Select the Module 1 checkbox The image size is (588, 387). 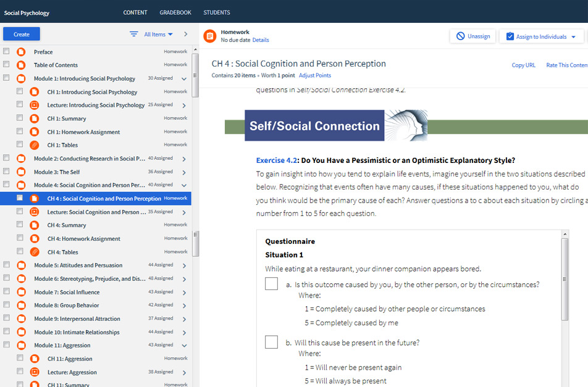pyautogui.click(x=6, y=78)
